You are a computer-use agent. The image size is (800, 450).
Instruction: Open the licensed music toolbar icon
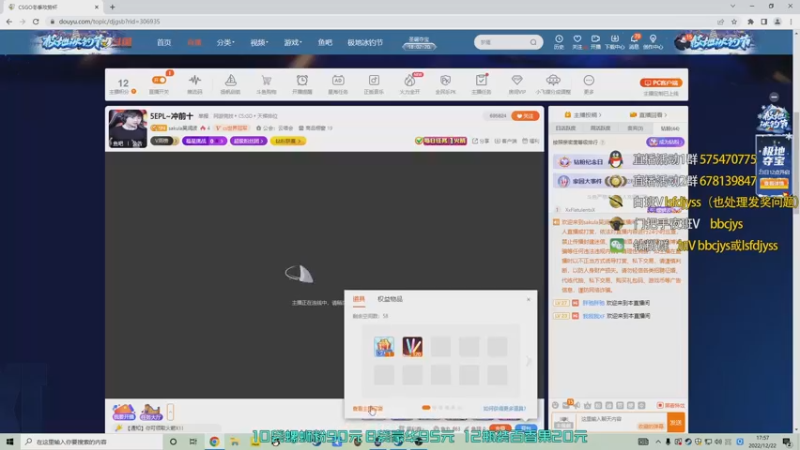coord(373,84)
